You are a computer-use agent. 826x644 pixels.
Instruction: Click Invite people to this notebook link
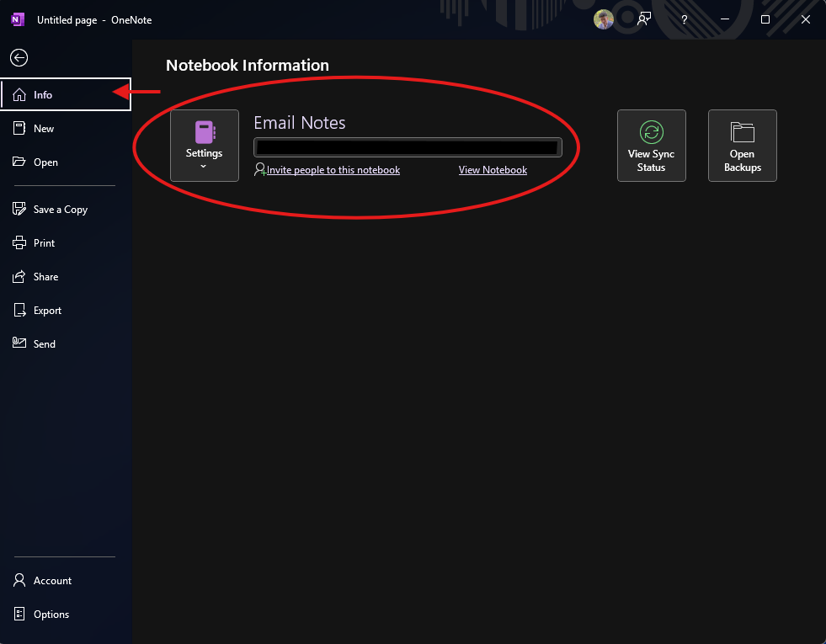pyautogui.click(x=333, y=170)
